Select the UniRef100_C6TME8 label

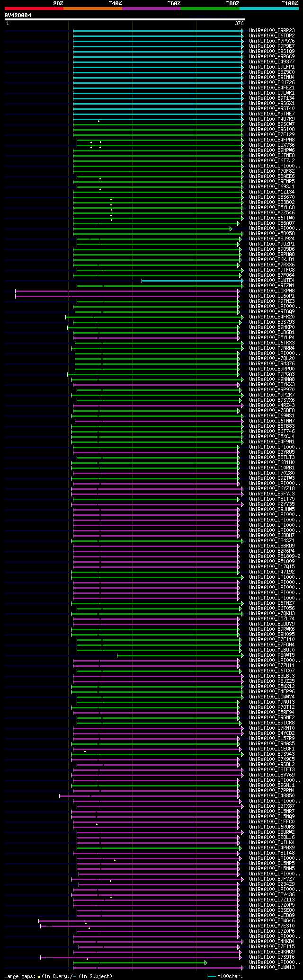coord(272,156)
